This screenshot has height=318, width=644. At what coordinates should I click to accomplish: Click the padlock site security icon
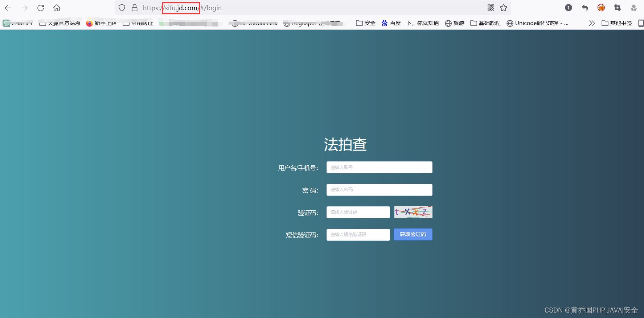click(x=135, y=8)
